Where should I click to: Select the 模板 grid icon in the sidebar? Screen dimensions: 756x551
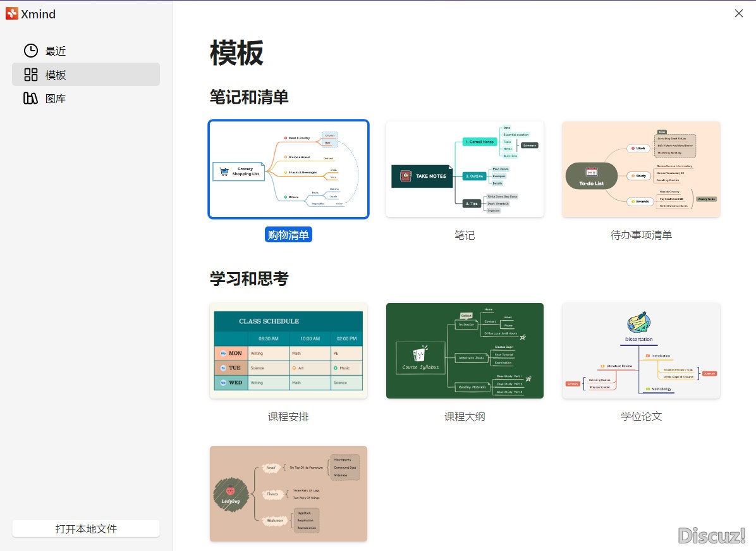tap(30, 74)
